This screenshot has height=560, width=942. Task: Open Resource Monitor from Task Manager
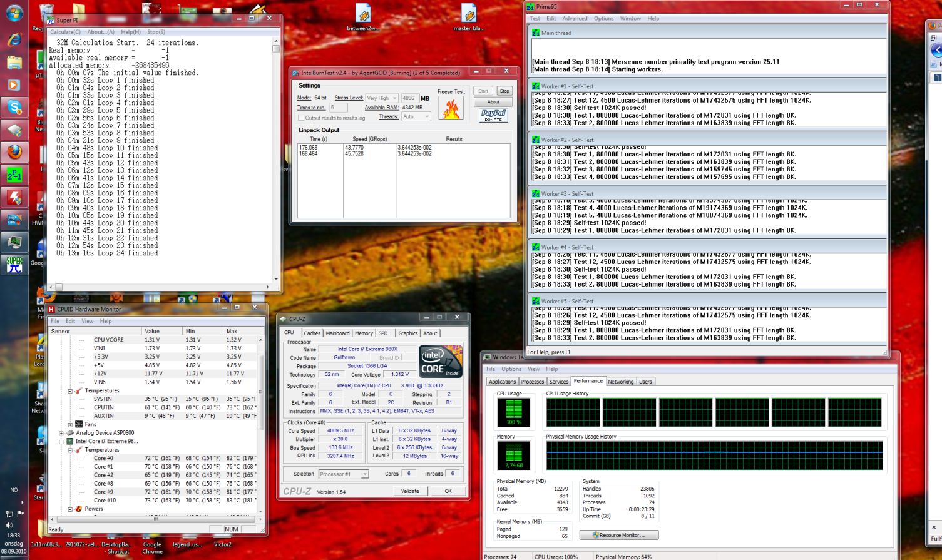tap(619, 535)
